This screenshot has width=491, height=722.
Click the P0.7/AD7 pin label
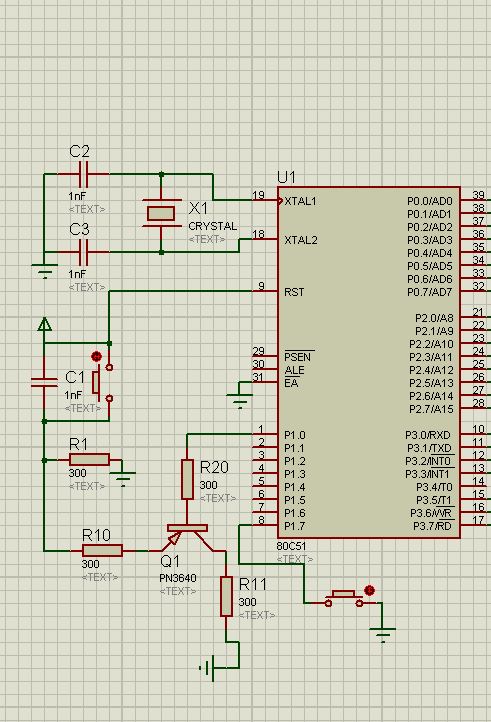tap(430, 292)
